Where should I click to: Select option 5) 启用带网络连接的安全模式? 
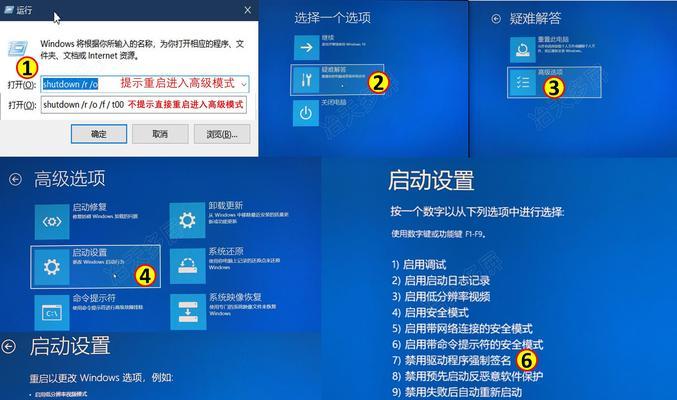[462, 329]
